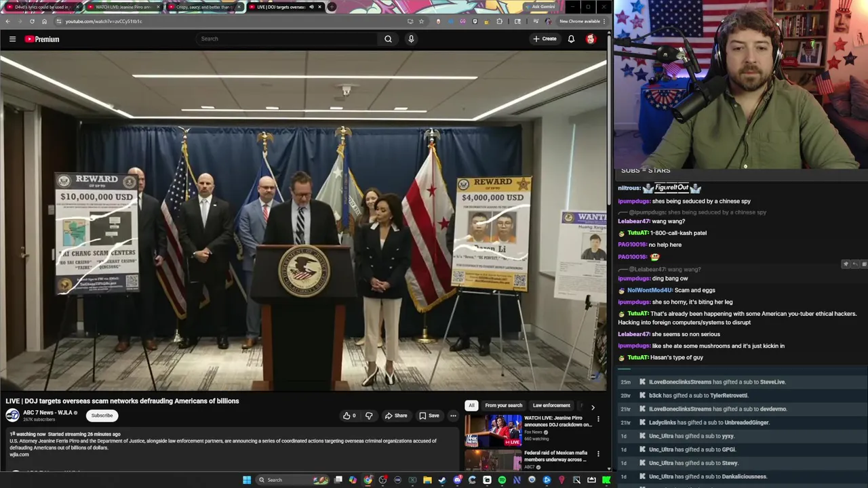Viewport: 868px width, 488px height.
Task: Reload the current Chrome page
Action: pos(32,21)
